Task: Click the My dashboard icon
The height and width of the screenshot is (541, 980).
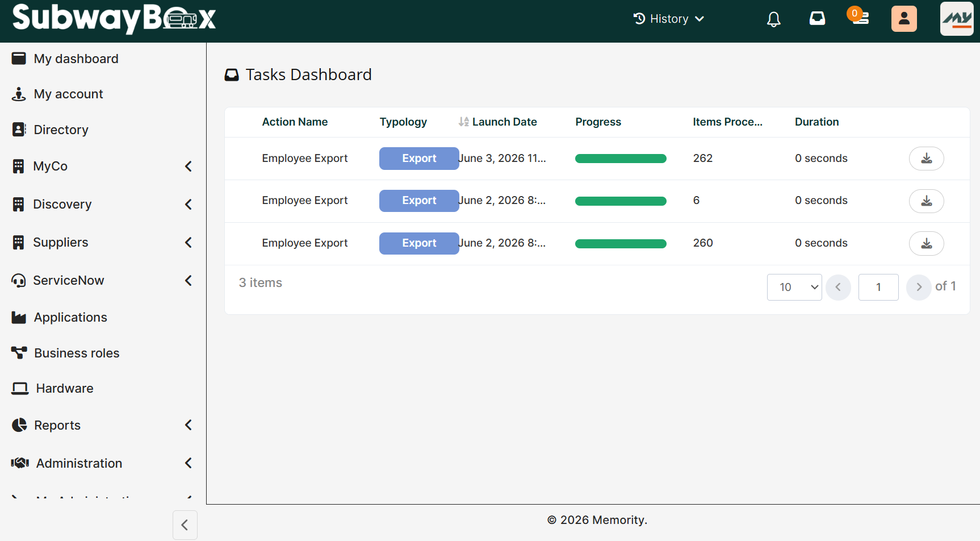Action: pyautogui.click(x=19, y=59)
